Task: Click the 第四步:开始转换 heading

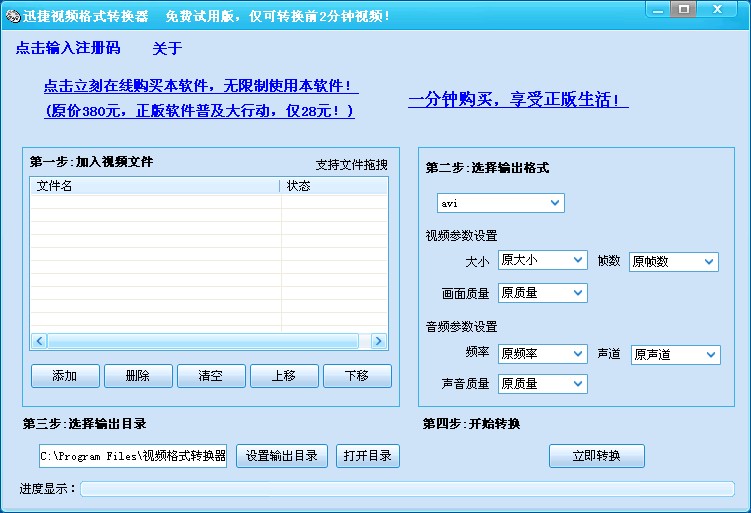Action: 471,424
